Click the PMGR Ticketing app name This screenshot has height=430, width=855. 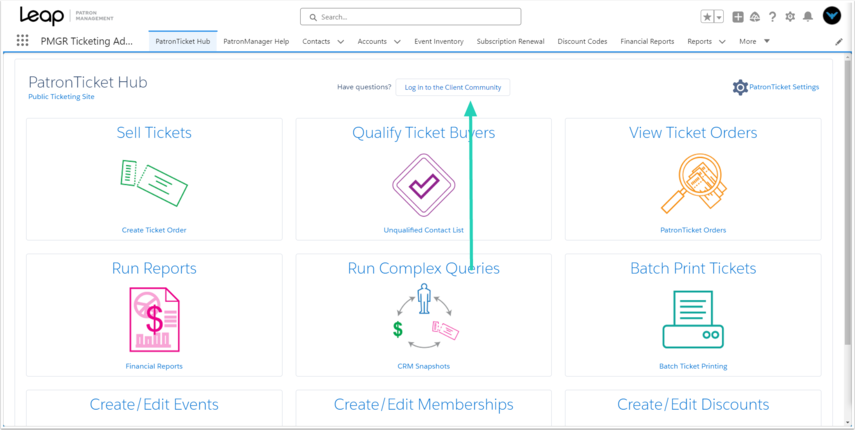pyautogui.click(x=87, y=41)
